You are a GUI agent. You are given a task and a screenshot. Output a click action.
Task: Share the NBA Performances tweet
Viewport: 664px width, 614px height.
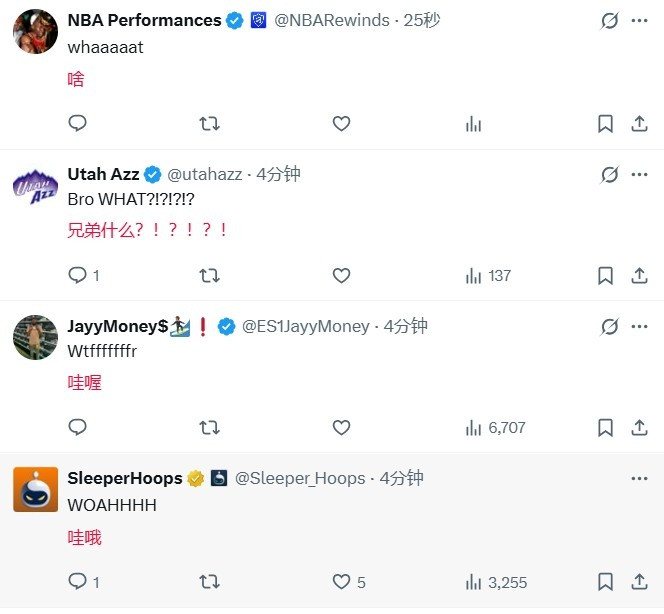(x=639, y=123)
